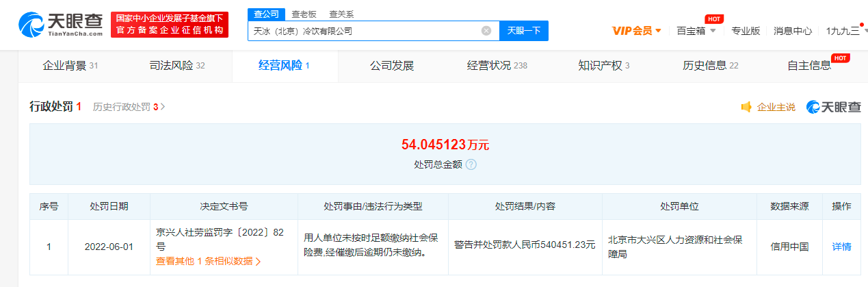Click the 企业主说 link
Viewport: 868px width, 287px height.
click(776, 107)
